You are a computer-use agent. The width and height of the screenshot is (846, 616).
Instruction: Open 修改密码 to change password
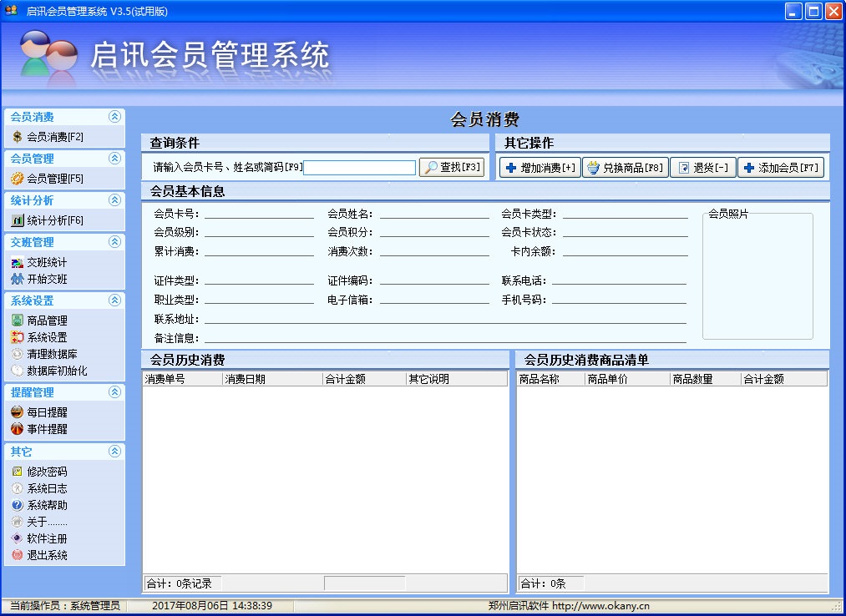50,471
